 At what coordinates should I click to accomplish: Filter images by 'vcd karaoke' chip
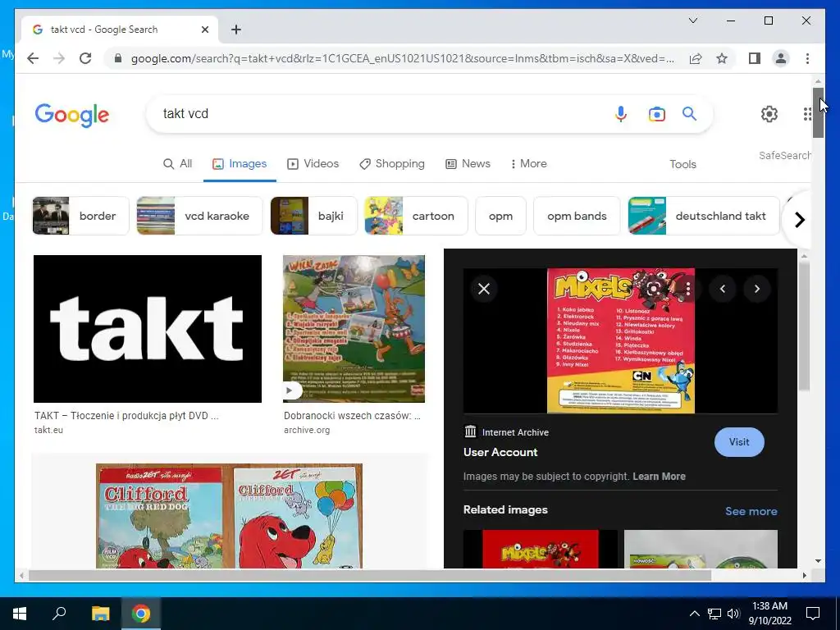[200, 216]
